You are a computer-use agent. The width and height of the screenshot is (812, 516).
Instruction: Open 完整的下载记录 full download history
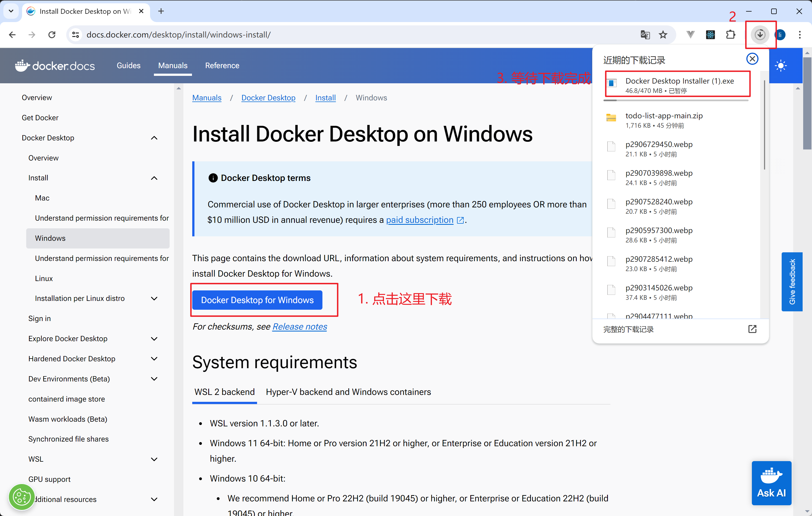coord(680,329)
